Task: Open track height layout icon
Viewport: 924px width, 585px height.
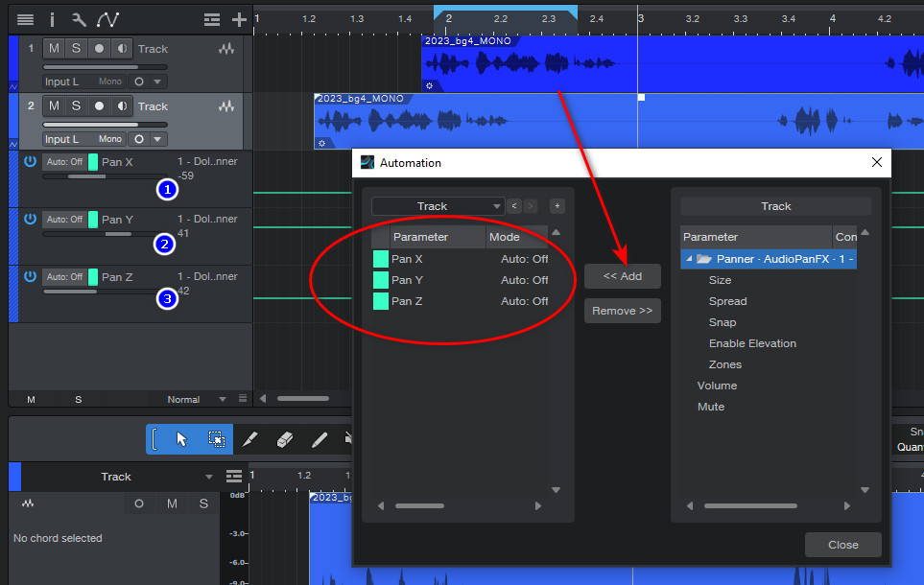Action: pyautogui.click(x=212, y=20)
